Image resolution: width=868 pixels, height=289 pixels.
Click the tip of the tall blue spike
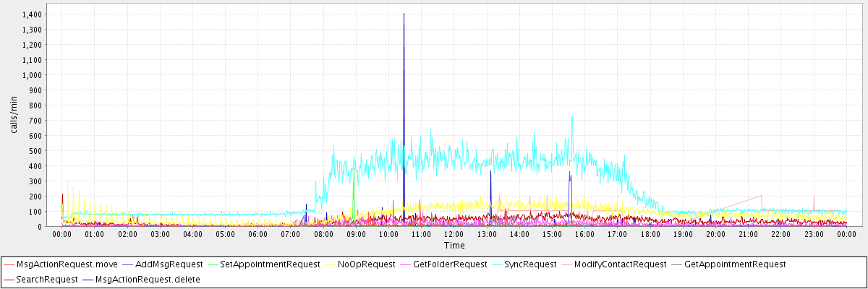coord(404,14)
